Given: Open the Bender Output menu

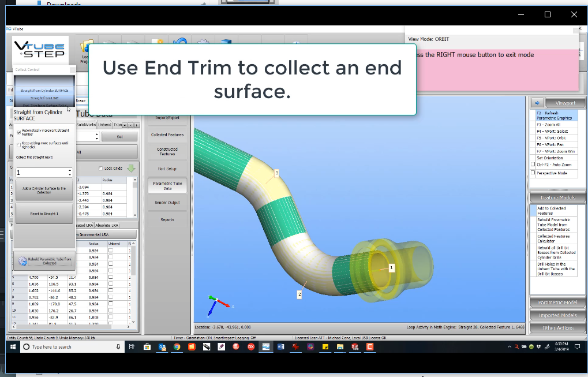Looking at the screenshot, I should point(167,203).
